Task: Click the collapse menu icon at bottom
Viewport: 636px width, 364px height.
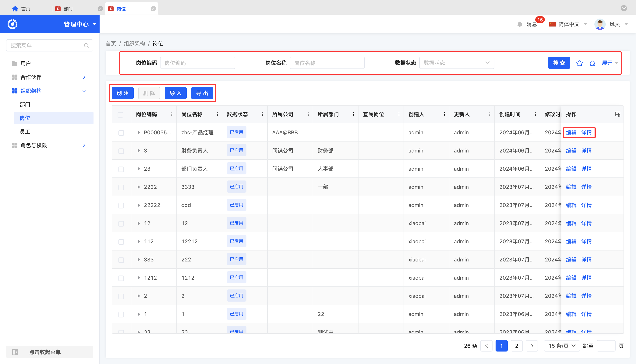Action: (15, 352)
